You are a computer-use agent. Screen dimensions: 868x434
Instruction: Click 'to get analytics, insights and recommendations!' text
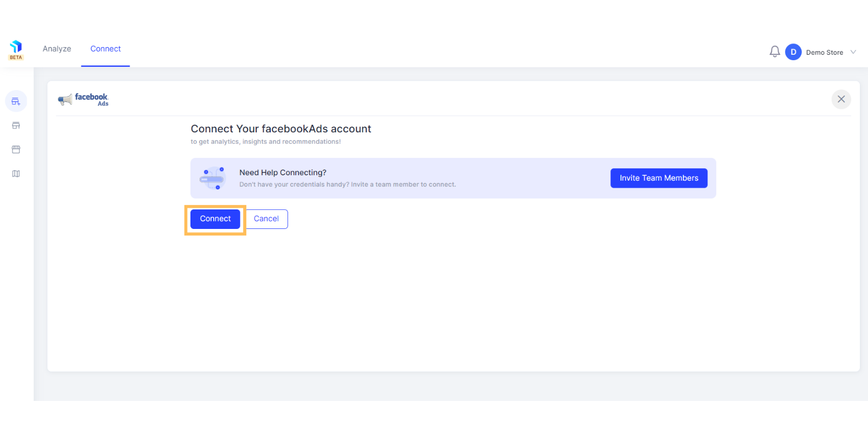pyautogui.click(x=266, y=142)
